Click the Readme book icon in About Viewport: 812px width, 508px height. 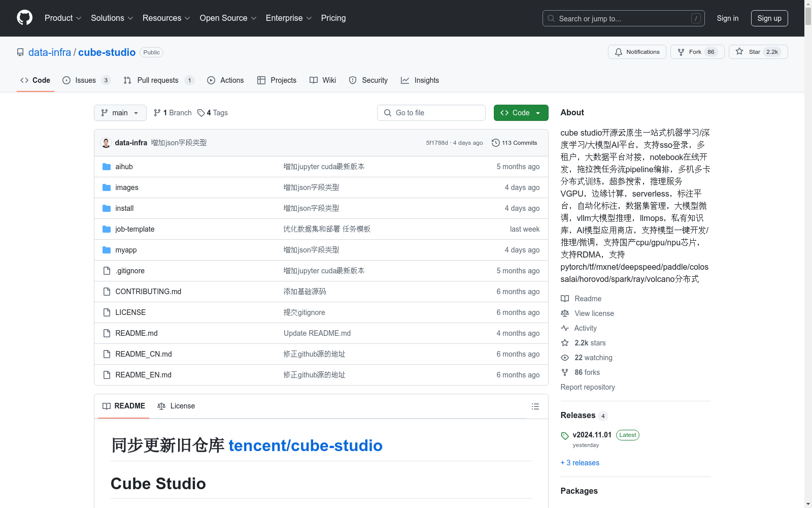point(565,299)
